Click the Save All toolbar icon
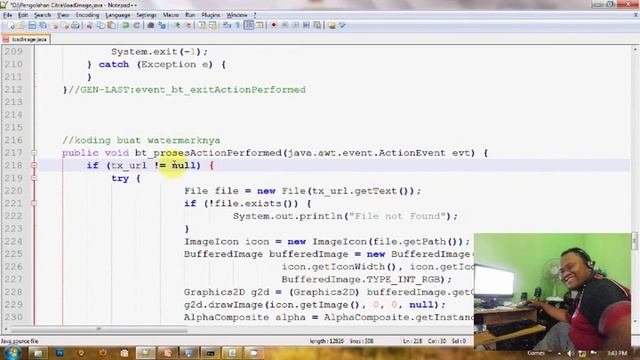640x360 pixels. [x=43, y=25]
